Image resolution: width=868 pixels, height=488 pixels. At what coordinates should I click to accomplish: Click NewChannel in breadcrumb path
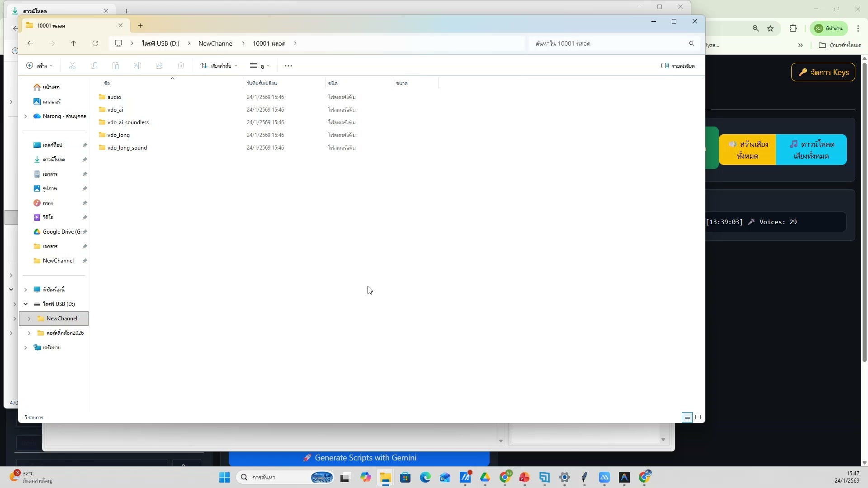click(216, 43)
